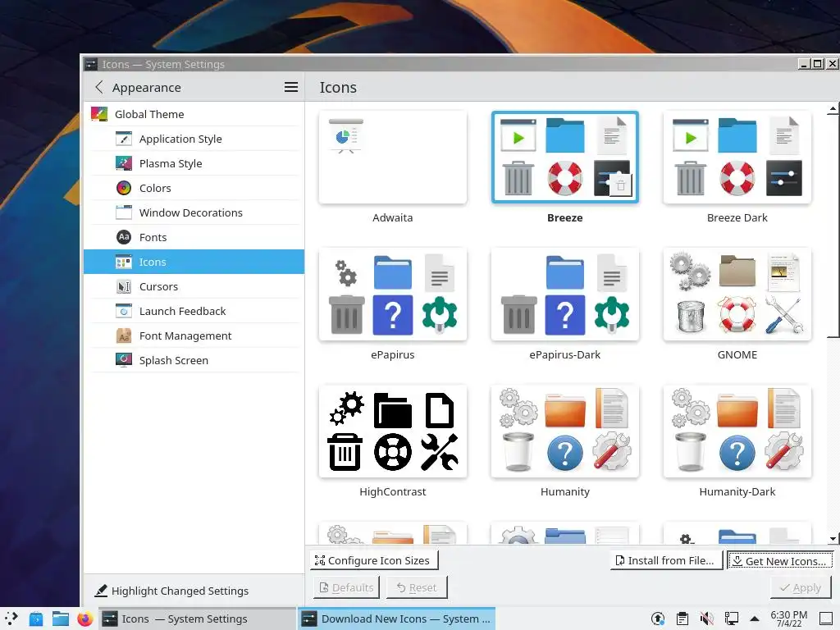Select the Icons sidebar entry
The width and height of the screenshot is (840, 630).
point(194,262)
